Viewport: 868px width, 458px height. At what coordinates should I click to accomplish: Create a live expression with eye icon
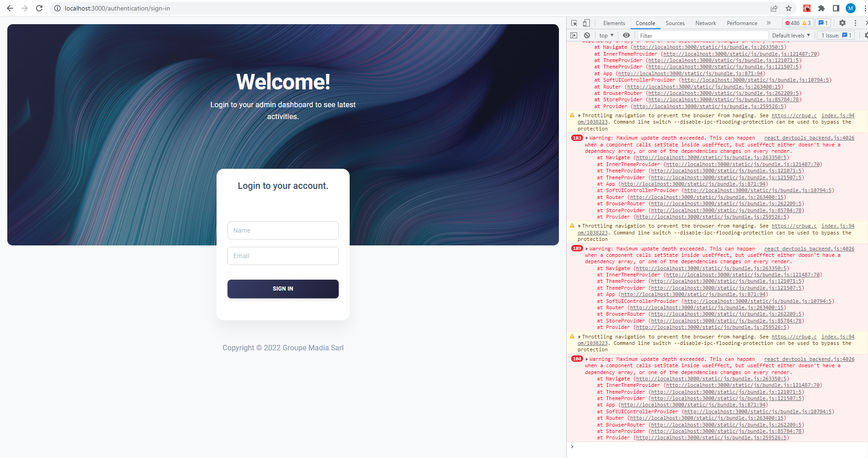tap(626, 35)
